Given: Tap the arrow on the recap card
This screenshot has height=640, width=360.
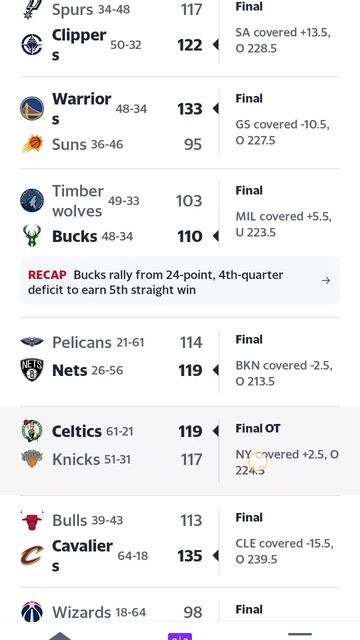Looking at the screenshot, I should coord(326,280).
